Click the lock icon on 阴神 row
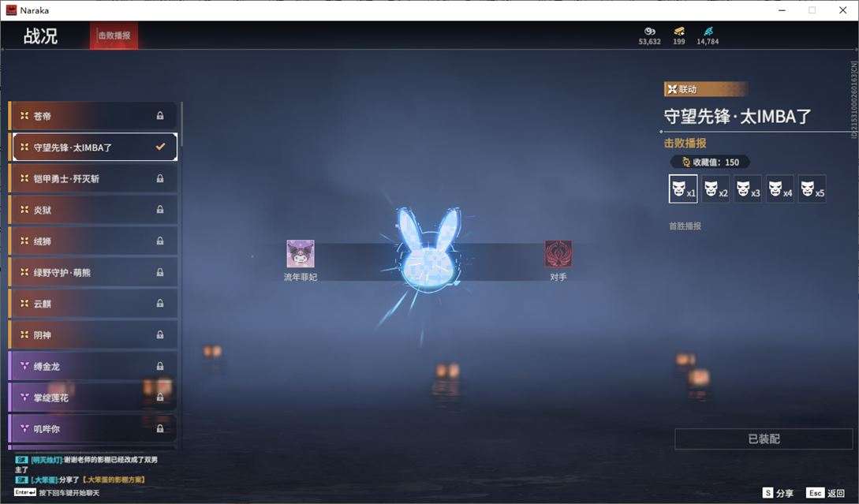The width and height of the screenshot is (859, 504). 160,334
